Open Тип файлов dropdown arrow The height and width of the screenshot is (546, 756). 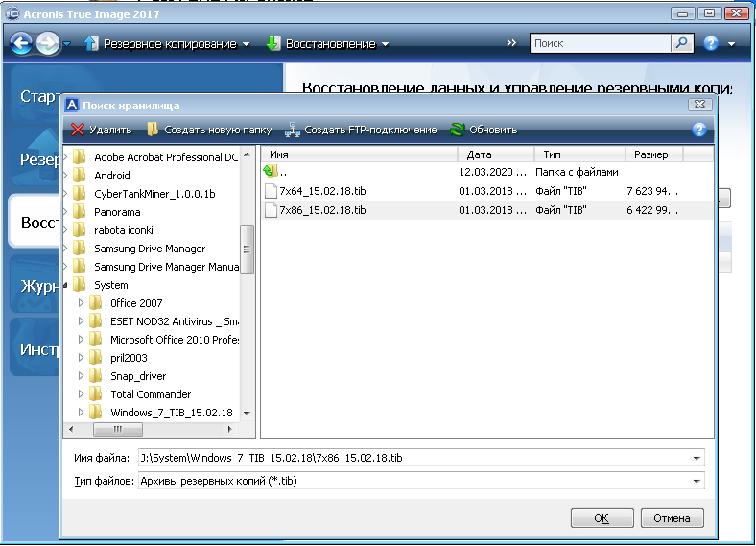click(697, 481)
